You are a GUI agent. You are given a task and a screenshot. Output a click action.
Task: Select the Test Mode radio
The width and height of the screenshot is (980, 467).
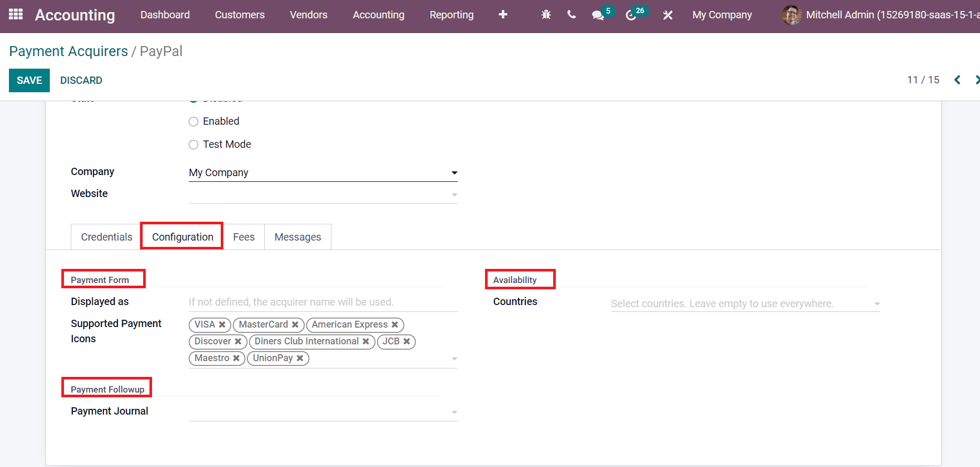(193, 145)
